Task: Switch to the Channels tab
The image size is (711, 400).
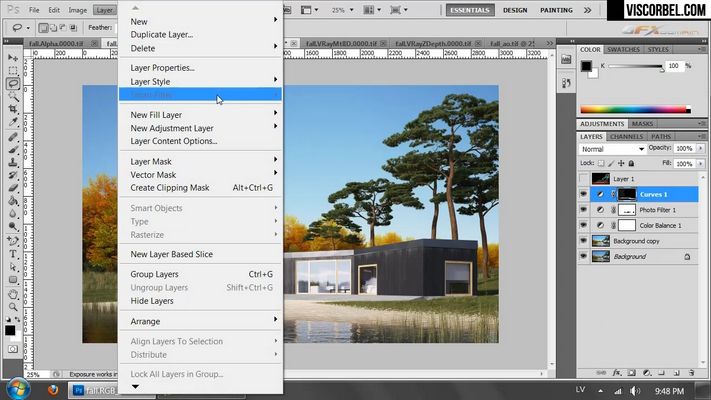Action: coord(626,137)
